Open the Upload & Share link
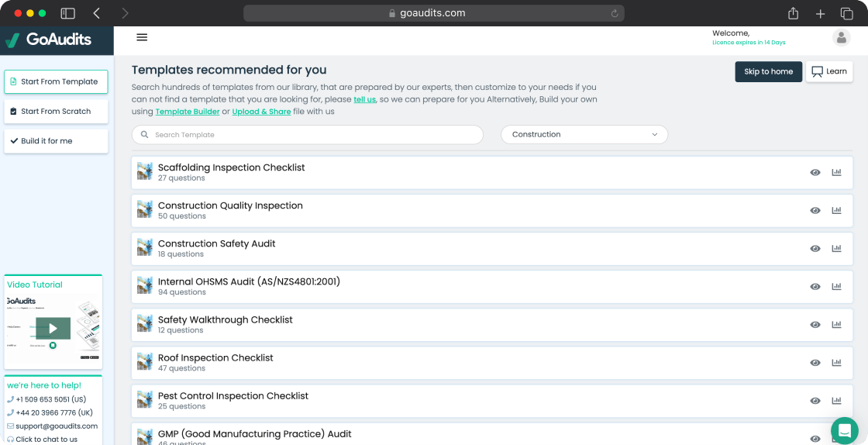Viewport: 868px width, 445px height. (261, 112)
